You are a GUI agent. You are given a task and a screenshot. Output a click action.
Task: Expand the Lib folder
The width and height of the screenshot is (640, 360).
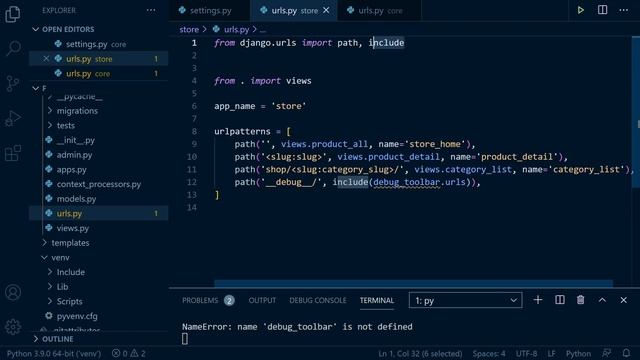tap(62, 287)
